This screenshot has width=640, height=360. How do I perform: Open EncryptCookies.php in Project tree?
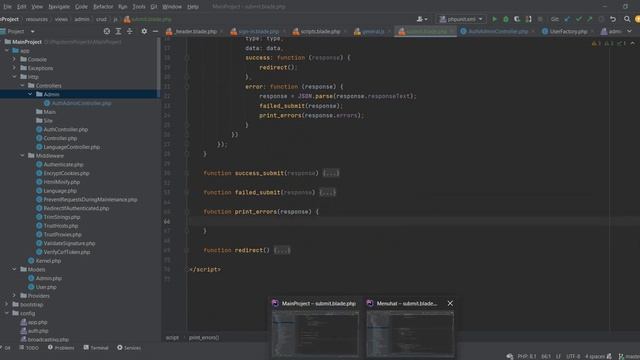tap(62, 173)
